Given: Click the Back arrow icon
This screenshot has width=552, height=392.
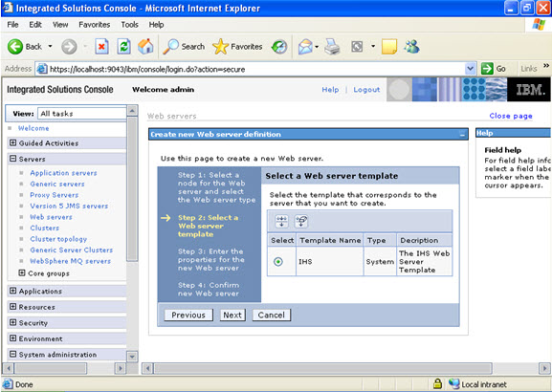Looking at the screenshot, I should click(15, 47).
